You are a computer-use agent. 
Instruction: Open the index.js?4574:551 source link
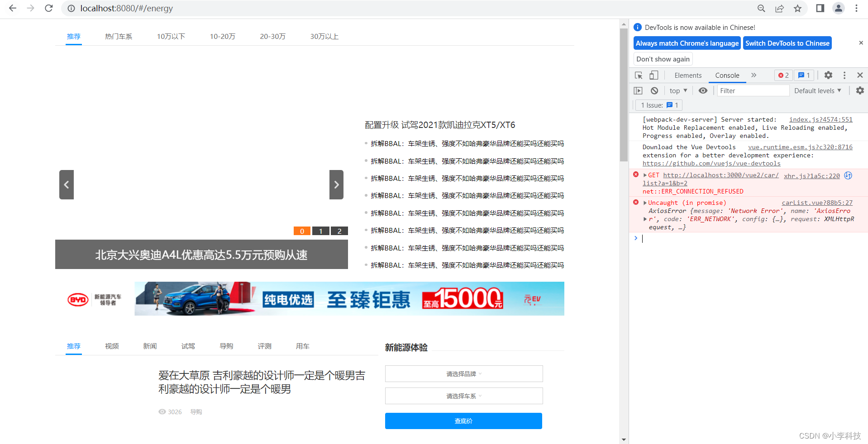pyautogui.click(x=820, y=119)
